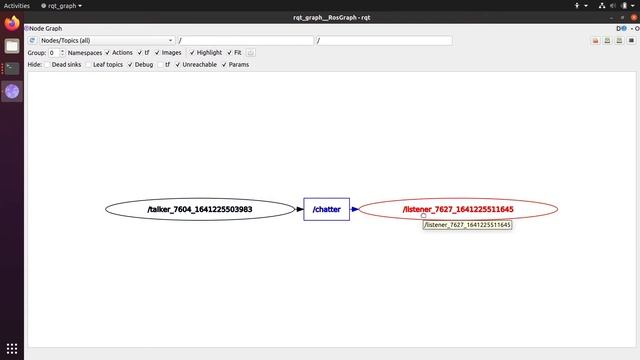Click the Node Graph plugin title
The height and width of the screenshot is (360, 640).
tap(45, 29)
